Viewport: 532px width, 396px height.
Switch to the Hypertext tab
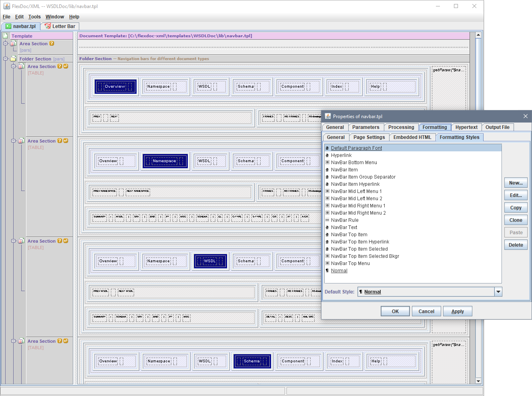click(466, 127)
